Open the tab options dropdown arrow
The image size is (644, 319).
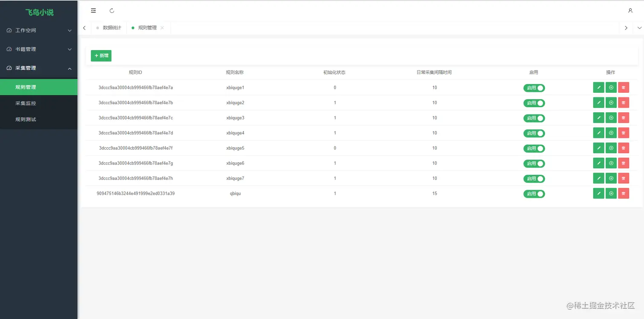[x=639, y=28]
